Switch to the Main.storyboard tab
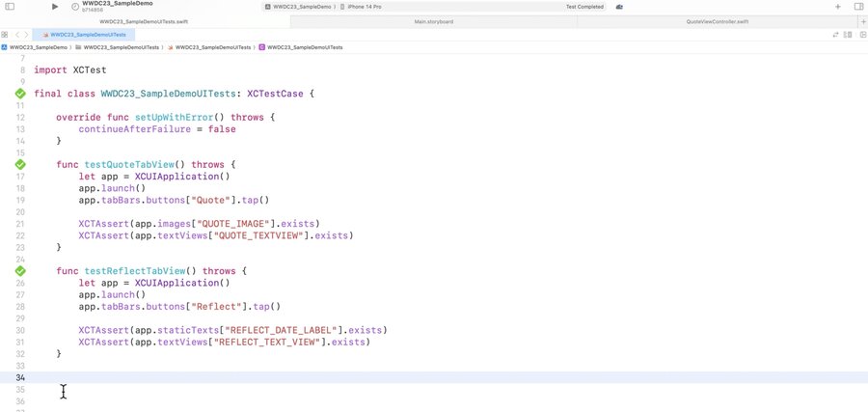This screenshot has height=412, width=868. coord(434,21)
